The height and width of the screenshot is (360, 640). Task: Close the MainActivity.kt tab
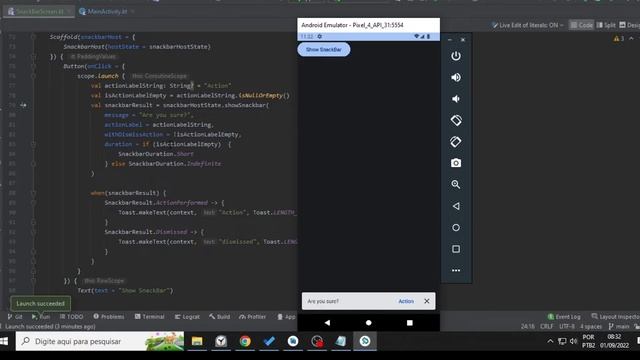tap(133, 11)
